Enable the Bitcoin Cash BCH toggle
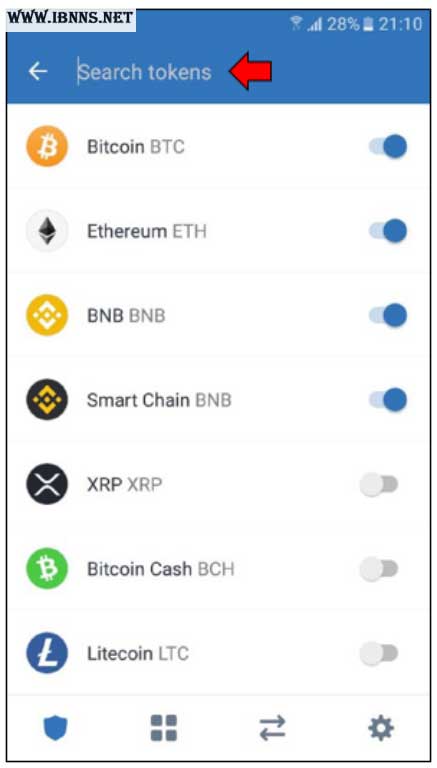Viewport: 437px width, 768px height. pos(379,569)
